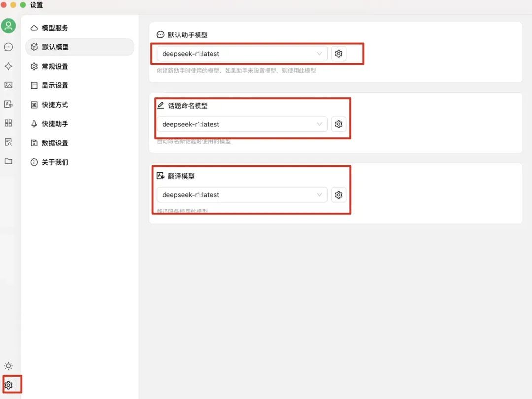Open gear settings for 默认助手模型
The width and height of the screenshot is (532, 399).
point(338,54)
